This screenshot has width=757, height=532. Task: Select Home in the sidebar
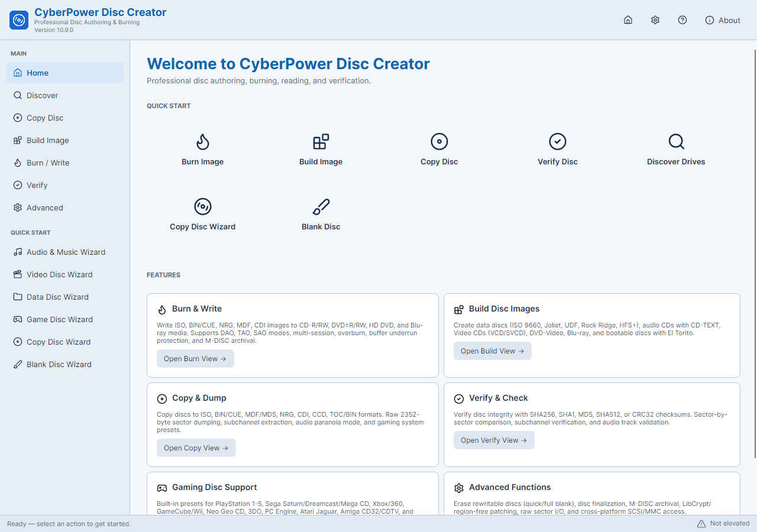pos(65,73)
